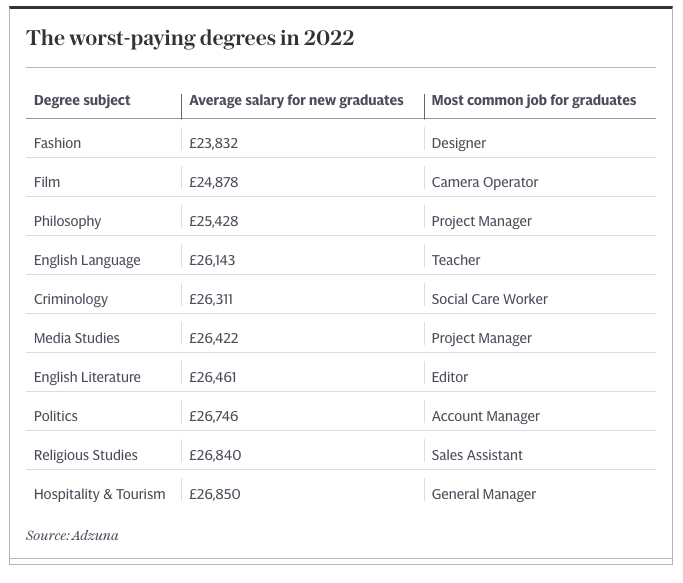Select the Fashion row label
This screenshot has width=683, height=583.
[x=57, y=143]
